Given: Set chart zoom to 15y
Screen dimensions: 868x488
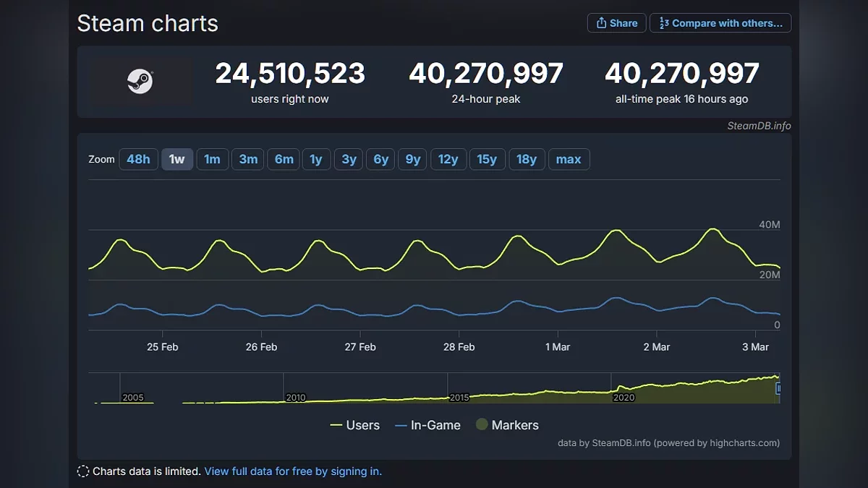Looking at the screenshot, I should 487,159.
